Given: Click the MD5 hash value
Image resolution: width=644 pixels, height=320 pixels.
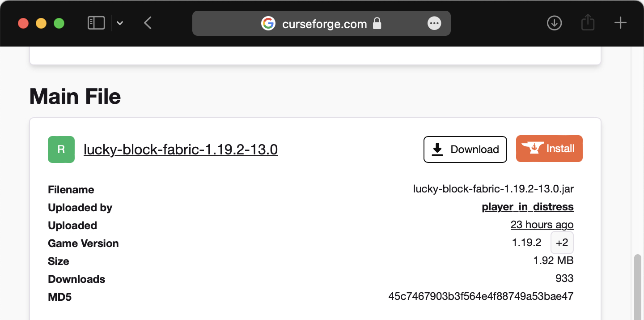Looking at the screenshot, I should (481, 296).
